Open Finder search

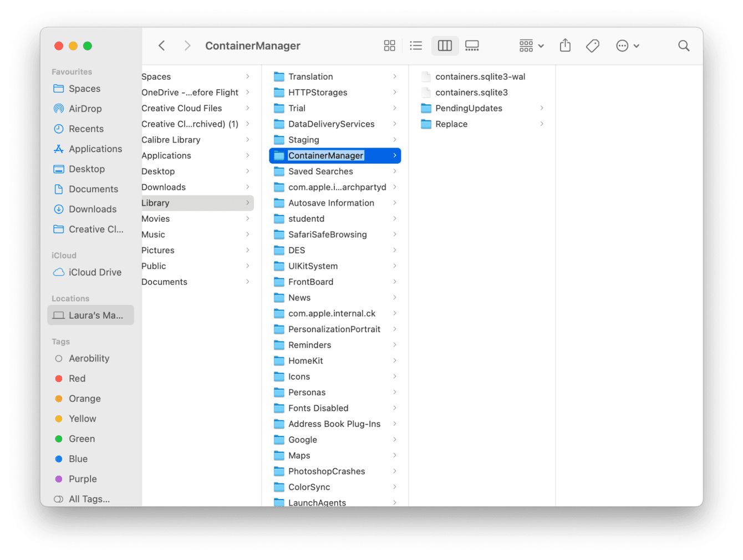pyautogui.click(x=684, y=45)
